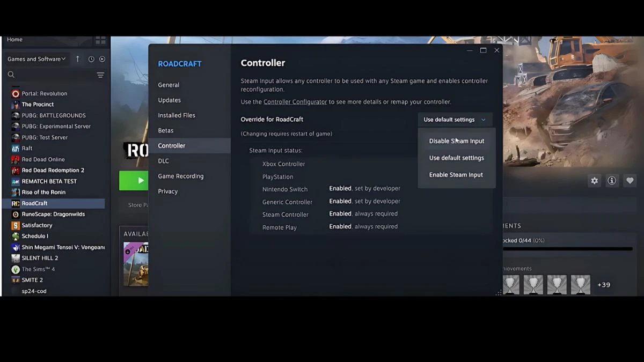Viewport: 644px width, 362px height.
Task: Open the recent games clock icon
Action: (x=91, y=59)
